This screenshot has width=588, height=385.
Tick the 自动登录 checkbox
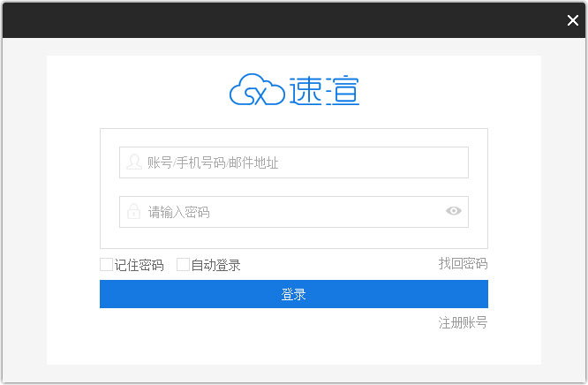[183, 264]
